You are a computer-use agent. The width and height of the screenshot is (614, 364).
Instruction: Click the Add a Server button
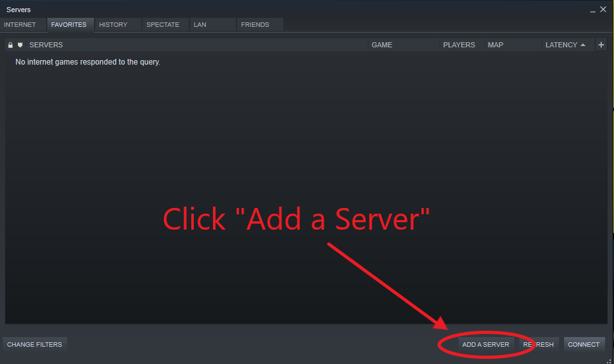click(x=485, y=344)
